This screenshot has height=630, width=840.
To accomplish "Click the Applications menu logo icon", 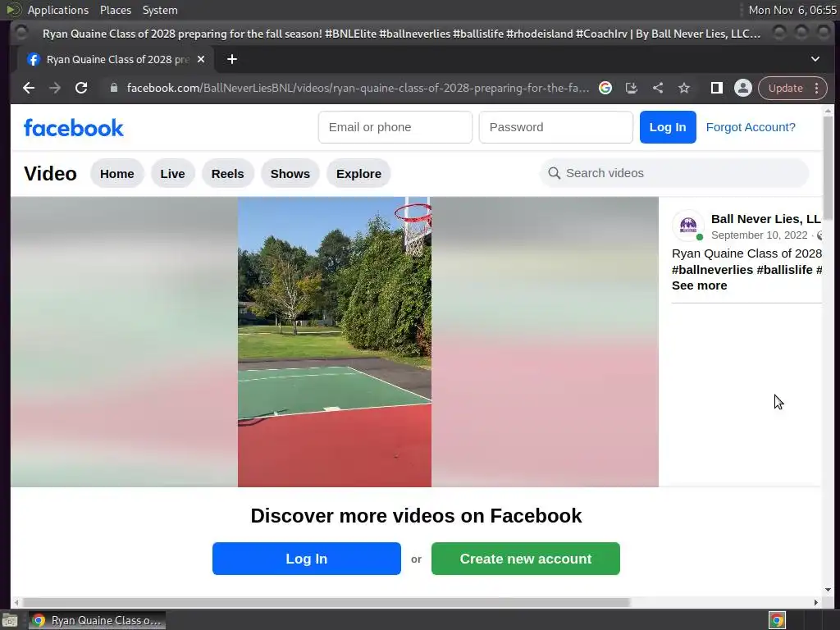I will [x=13, y=10].
